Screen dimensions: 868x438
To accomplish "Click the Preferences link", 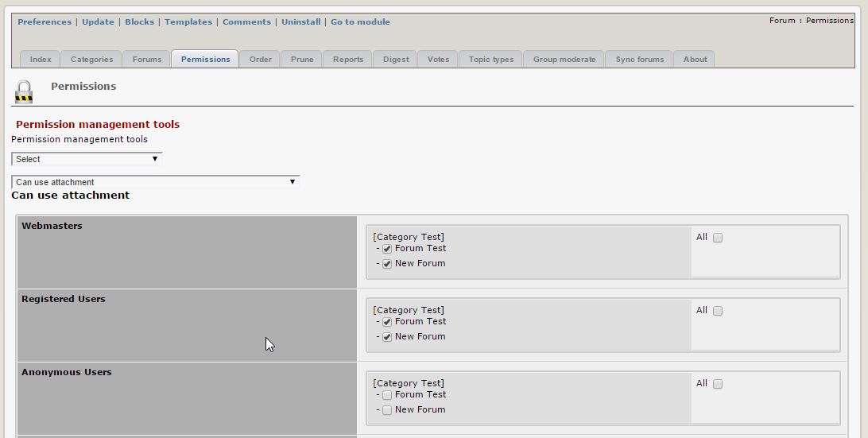I will (x=45, y=22).
